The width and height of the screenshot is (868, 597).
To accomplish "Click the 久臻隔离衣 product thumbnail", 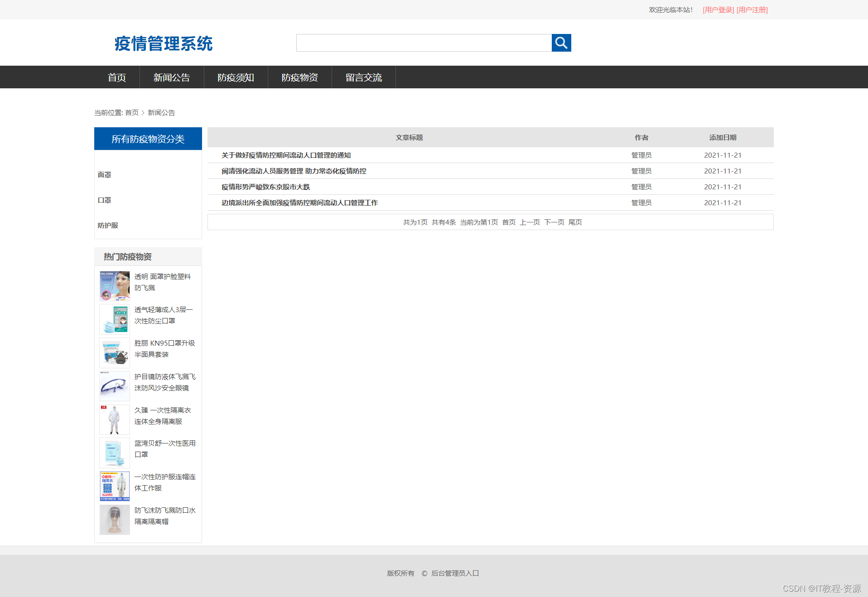I will [115, 420].
